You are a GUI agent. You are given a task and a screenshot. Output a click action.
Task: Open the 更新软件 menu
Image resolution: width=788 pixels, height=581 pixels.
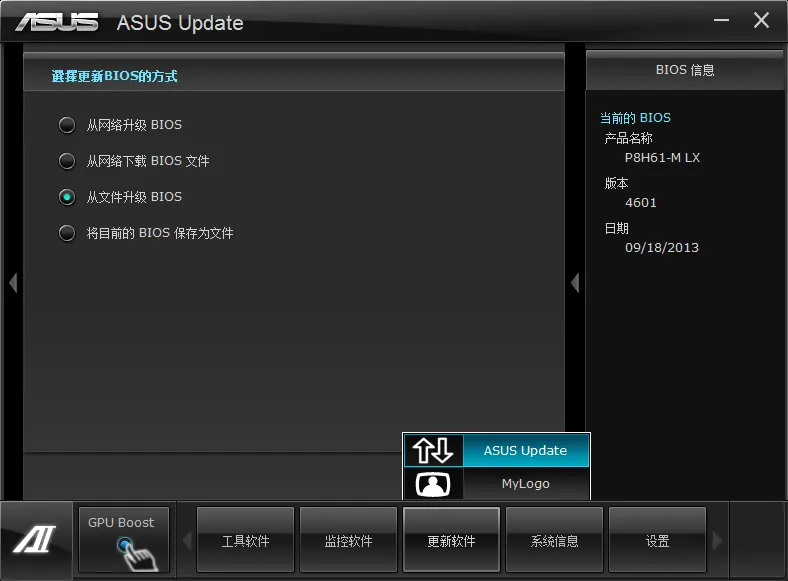tap(451, 540)
